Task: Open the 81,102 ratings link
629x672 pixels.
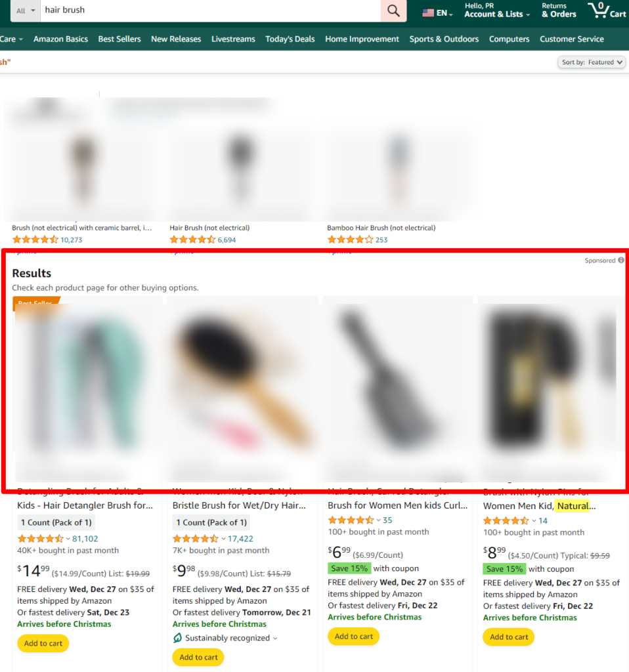Action: [85, 539]
